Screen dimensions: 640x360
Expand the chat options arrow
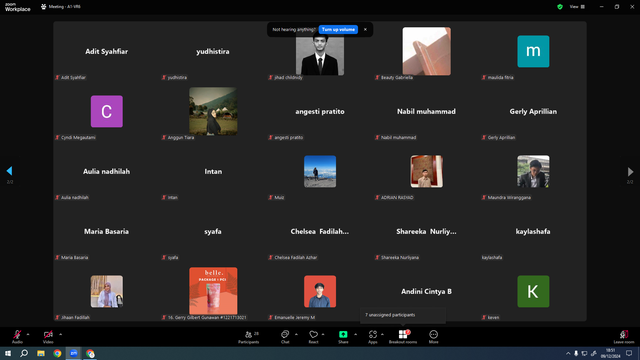296,334
